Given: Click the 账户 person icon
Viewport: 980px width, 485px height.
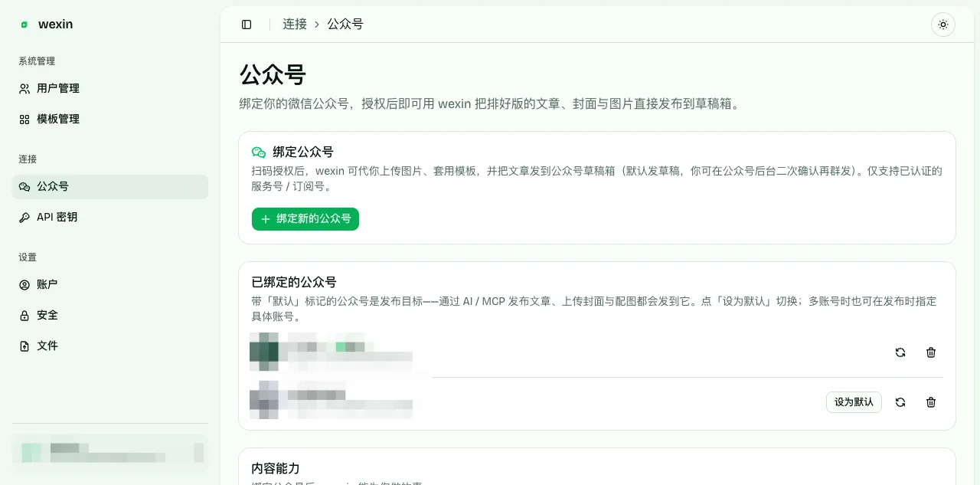Looking at the screenshot, I should [x=24, y=284].
